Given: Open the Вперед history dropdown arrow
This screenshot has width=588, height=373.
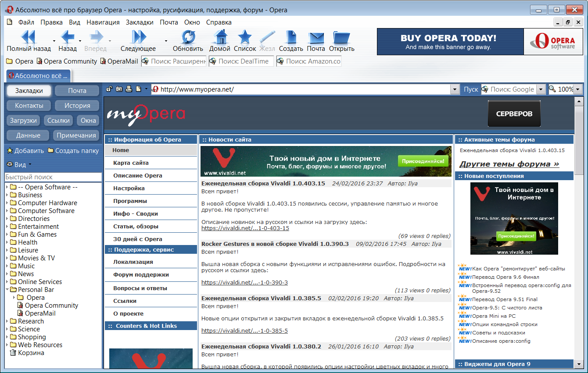Looking at the screenshot, I should point(110,41).
